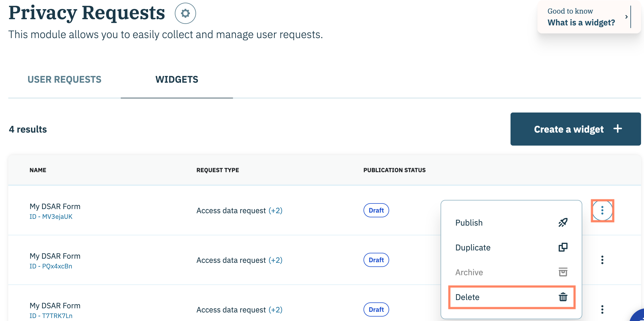Open the What is a widget? link

tap(581, 22)
